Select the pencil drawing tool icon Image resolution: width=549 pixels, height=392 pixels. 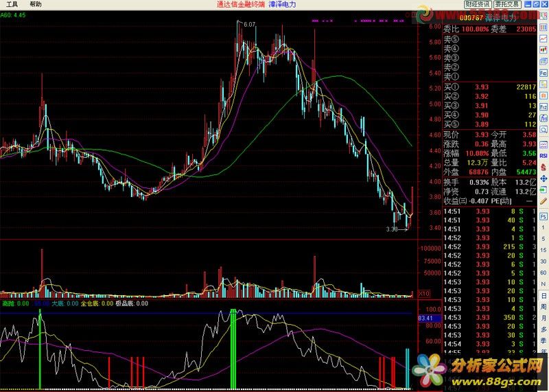click(544, 201)
